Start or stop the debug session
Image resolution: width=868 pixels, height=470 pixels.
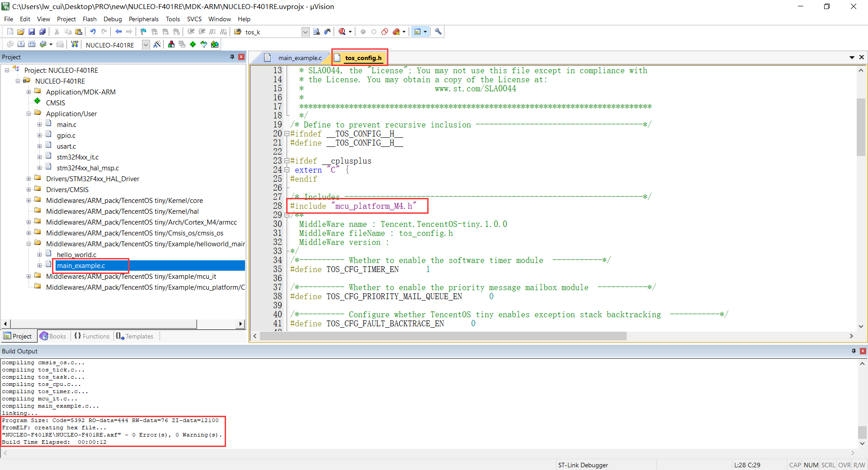coord(342,32)
